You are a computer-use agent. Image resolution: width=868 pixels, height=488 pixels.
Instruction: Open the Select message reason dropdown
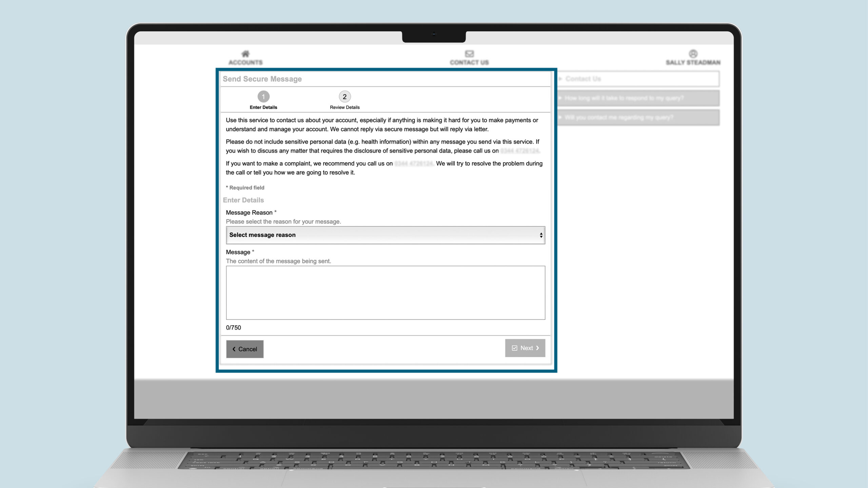click(x=385, y=235)
